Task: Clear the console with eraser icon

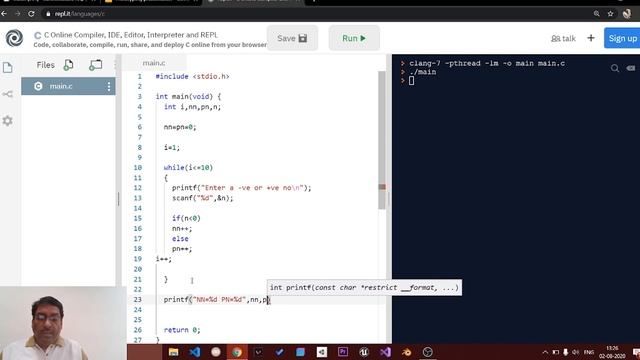Action: [x=631, y=68]
